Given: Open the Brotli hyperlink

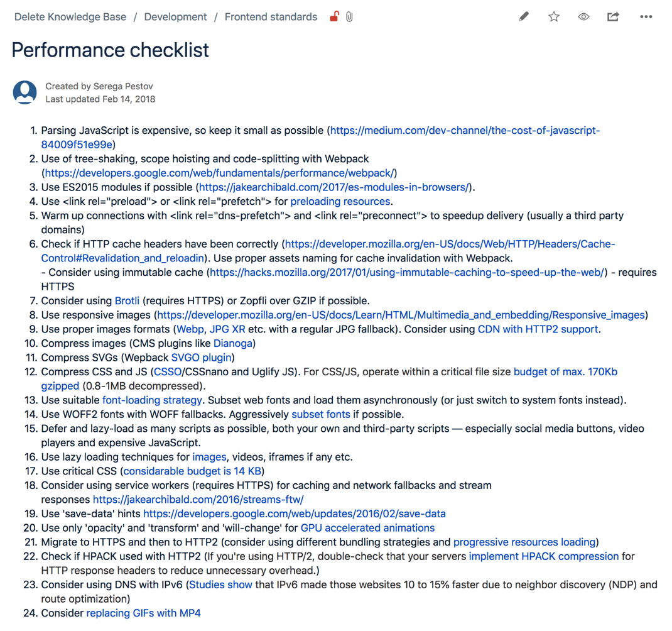Looking at the screenshot, I should pyautogui.click(x=127, y=300).
